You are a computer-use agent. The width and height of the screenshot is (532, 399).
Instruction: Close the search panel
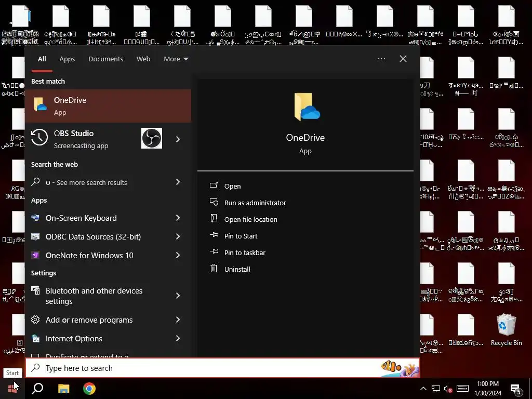(403, 59)
